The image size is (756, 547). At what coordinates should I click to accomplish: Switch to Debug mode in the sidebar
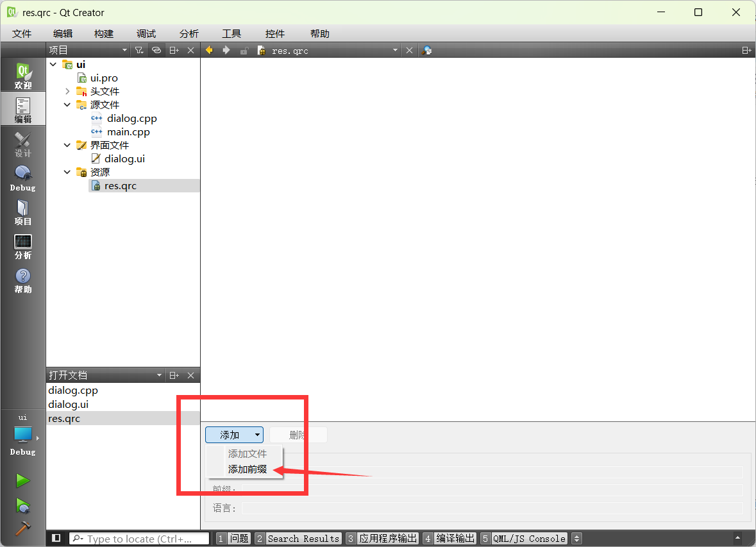point(22,178)
